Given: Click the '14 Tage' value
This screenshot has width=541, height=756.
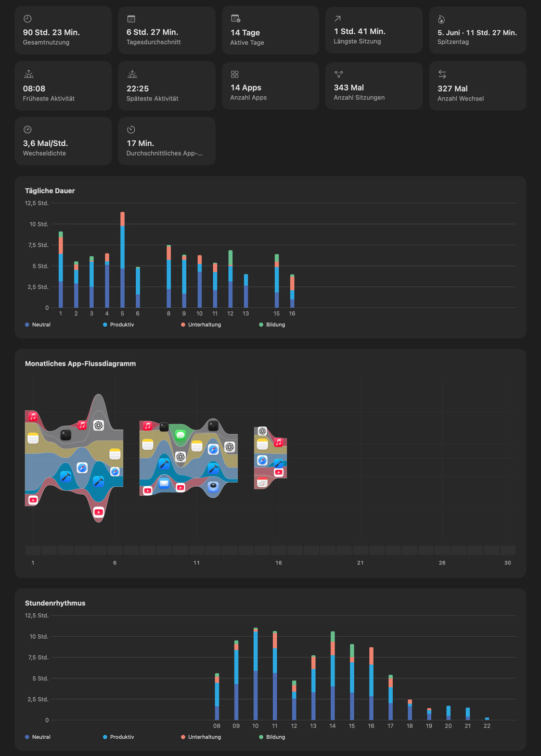Looking at the screenshot, I should [245, 32].
